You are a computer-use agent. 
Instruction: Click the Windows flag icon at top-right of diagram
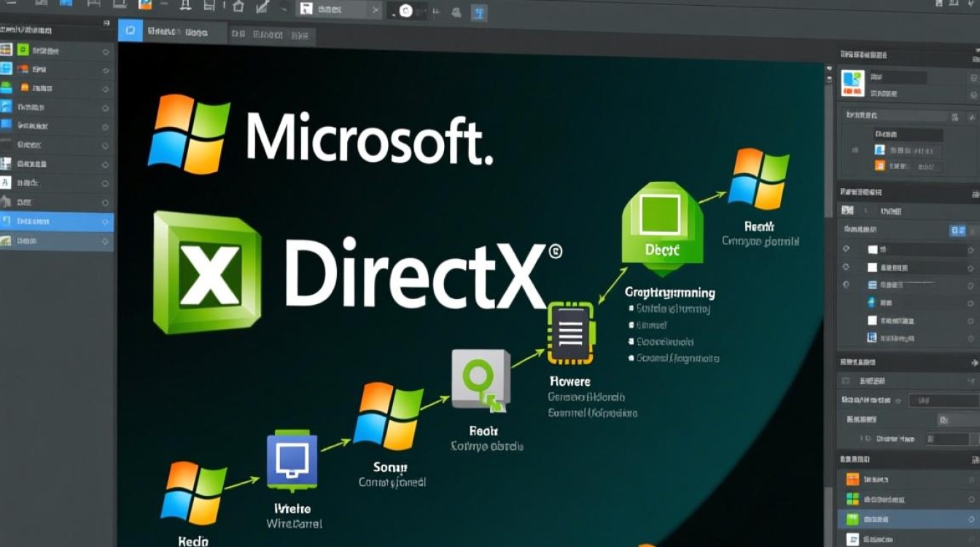pyautogui.click(x=761, y=178)
